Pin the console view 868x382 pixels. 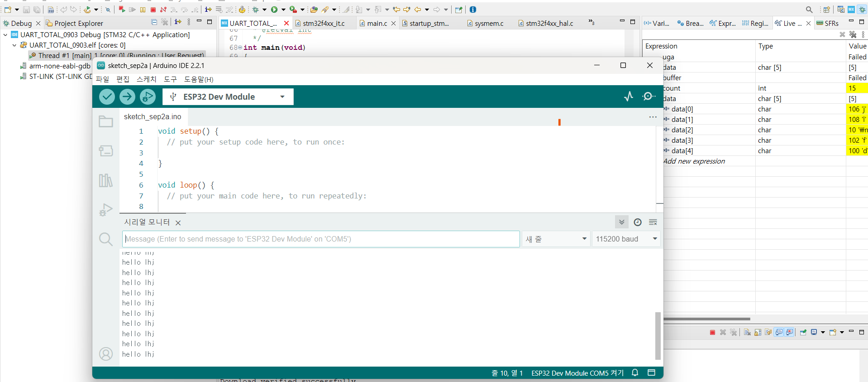click(803, 332)
